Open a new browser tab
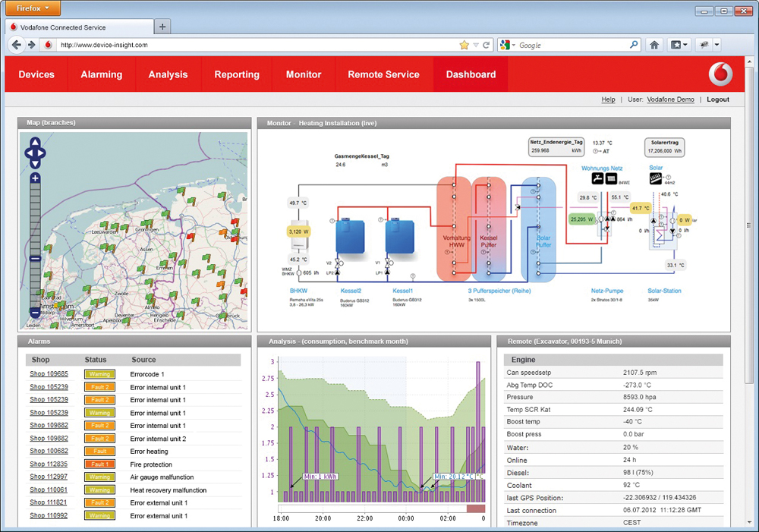The height and width of the screenshot is (532, 759). [x=162, y=27]
